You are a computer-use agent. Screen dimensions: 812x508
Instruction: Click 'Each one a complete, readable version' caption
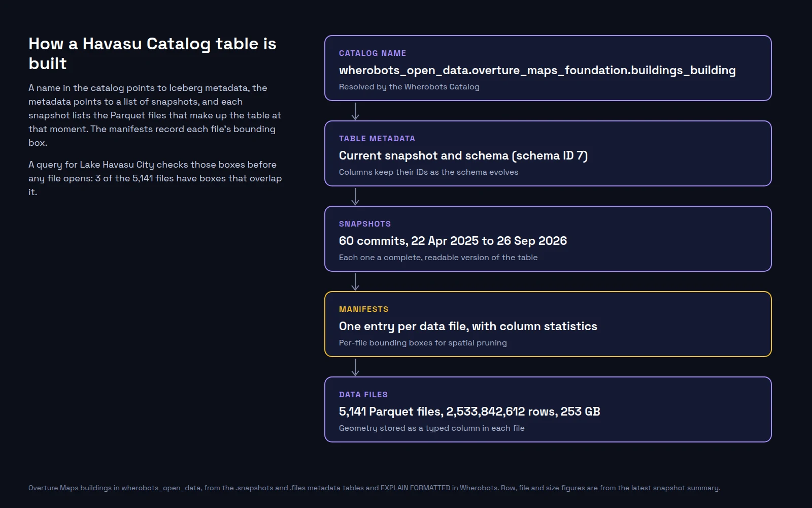point(438,258)
